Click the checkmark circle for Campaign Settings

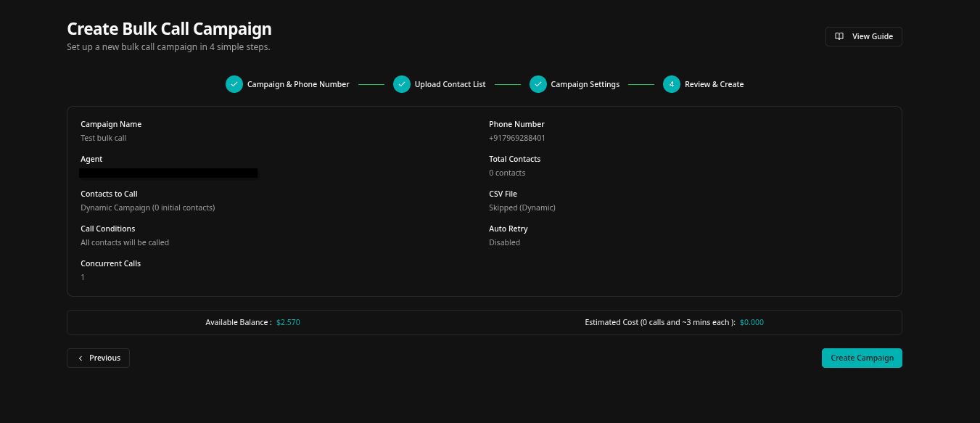click(538, 84)
